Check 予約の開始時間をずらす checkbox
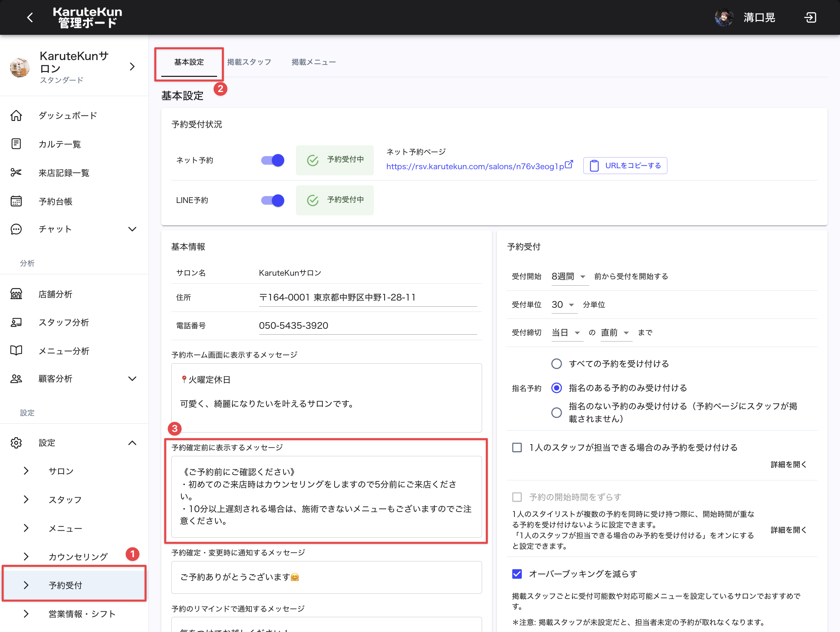This screenshot has width=840, height=632. [x=517, y=497]
